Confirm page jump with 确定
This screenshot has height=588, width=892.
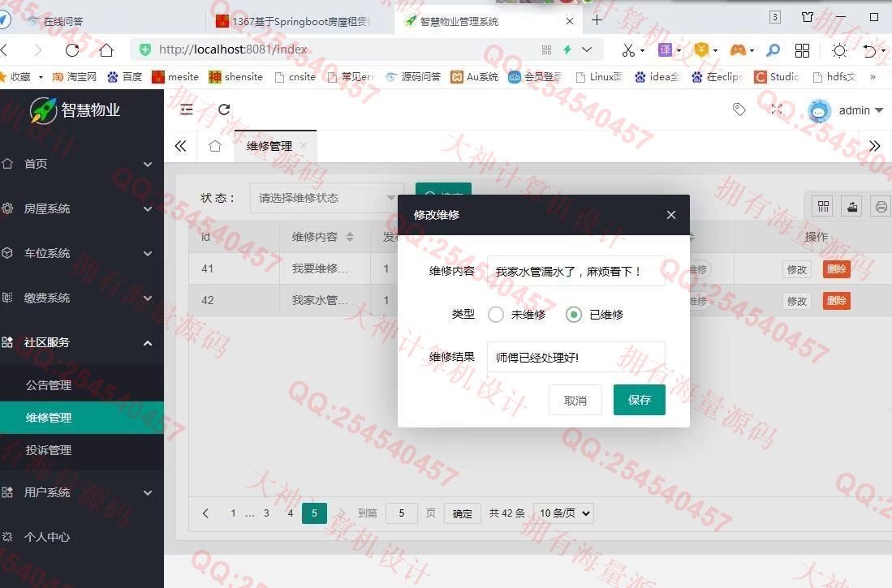point(463,513)
